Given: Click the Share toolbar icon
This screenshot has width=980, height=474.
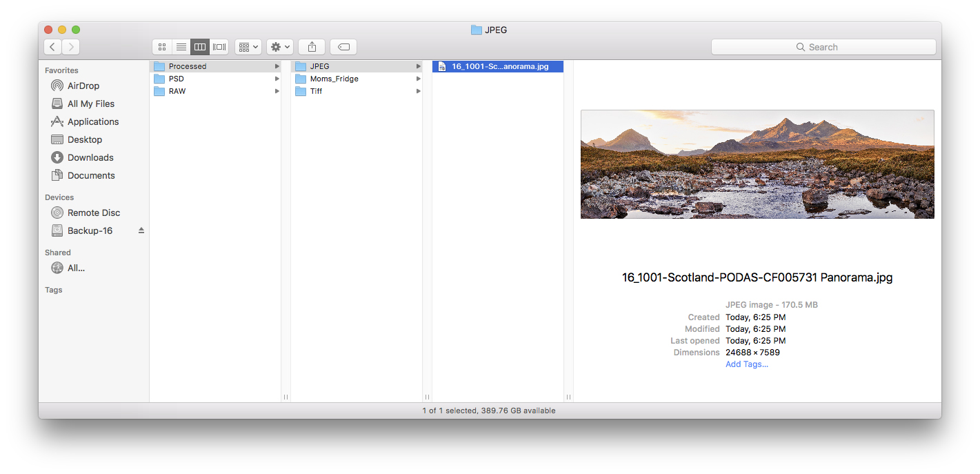Looking at the screenshot, I should pyautogui.click(x=312, y=47).
